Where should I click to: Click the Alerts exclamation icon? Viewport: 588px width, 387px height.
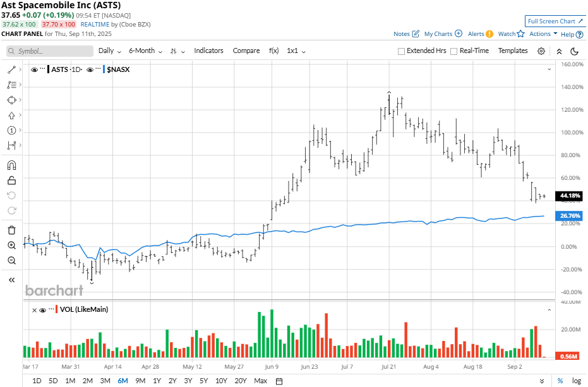pyautogui.click(x=489, y=33)
